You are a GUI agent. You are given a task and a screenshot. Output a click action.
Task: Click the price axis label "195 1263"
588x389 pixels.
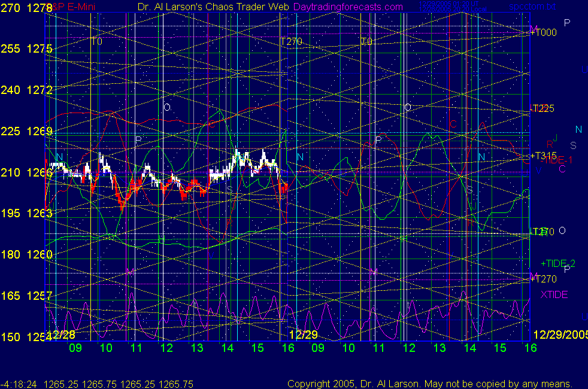point(26,213)
